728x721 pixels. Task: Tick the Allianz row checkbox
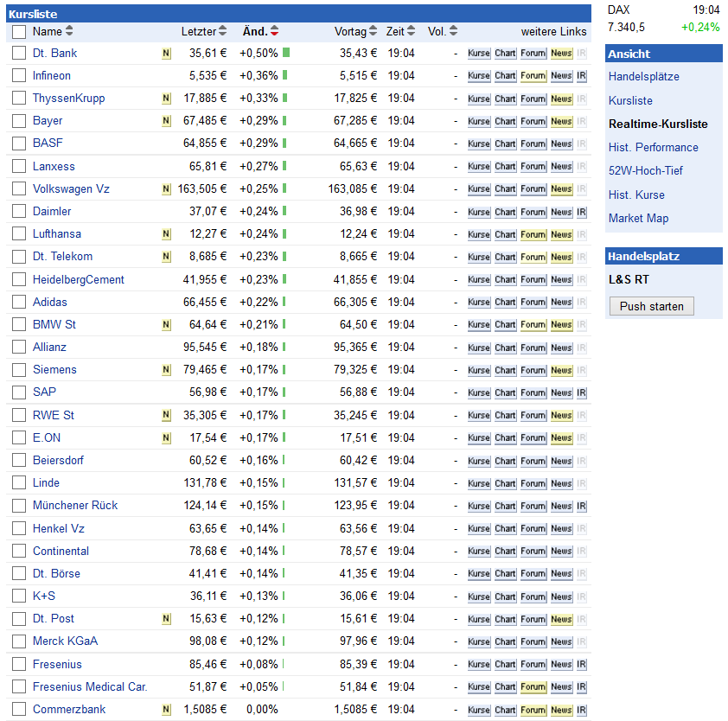point(19,347)
